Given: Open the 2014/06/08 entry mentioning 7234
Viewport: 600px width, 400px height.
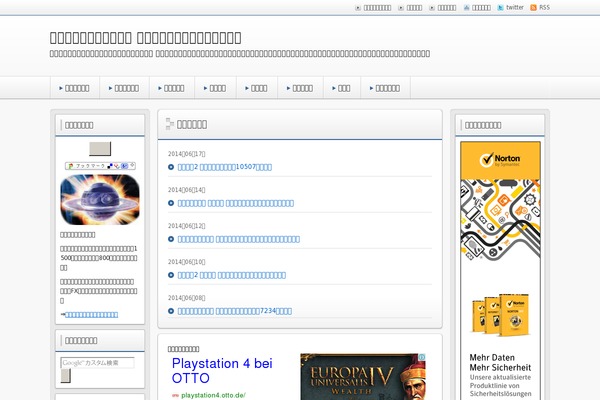Looking at the screenshot, I should [235, 311].
